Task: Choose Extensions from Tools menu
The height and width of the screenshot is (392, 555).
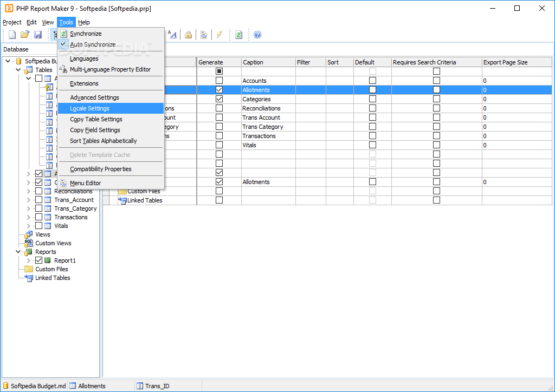Action: 111,83
